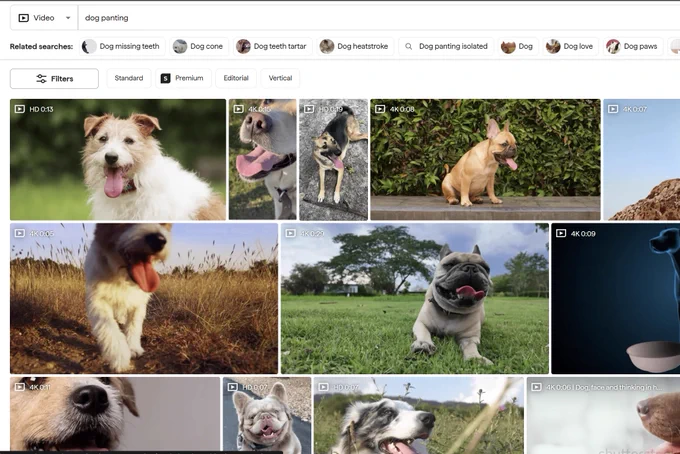Click play icon on 4K 0:05 video
The image size is (680, 454).
(20, 233)
